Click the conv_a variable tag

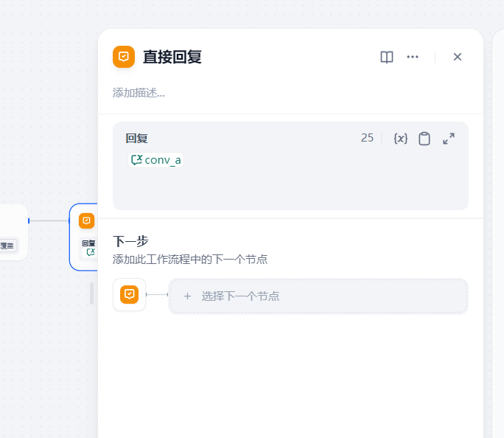pos(162,160)
